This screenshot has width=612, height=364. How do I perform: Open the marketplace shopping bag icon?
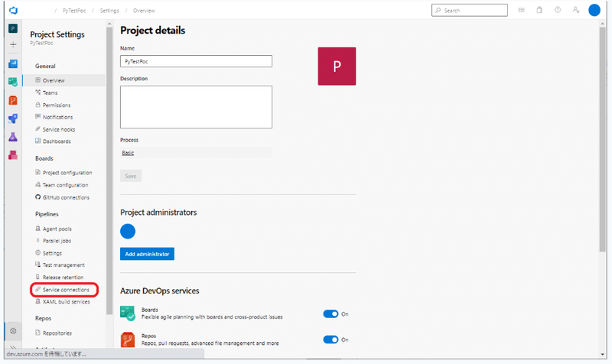click(x=539, y=10)
